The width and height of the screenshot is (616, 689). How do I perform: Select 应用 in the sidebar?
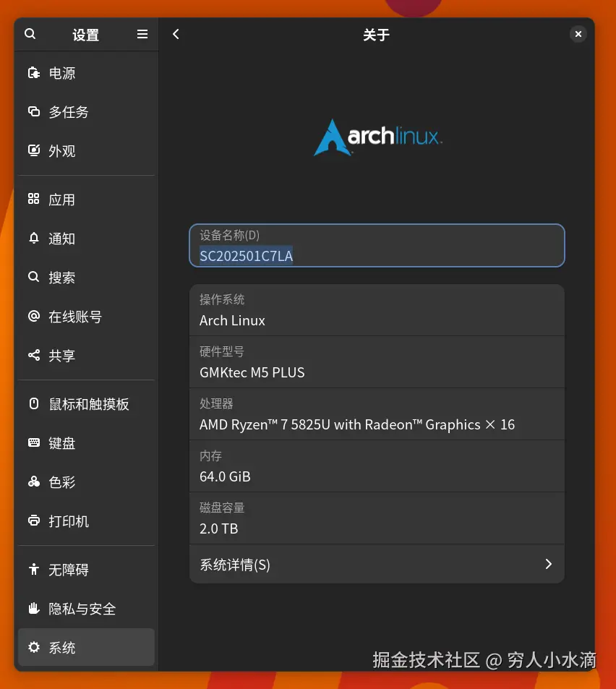86,200
